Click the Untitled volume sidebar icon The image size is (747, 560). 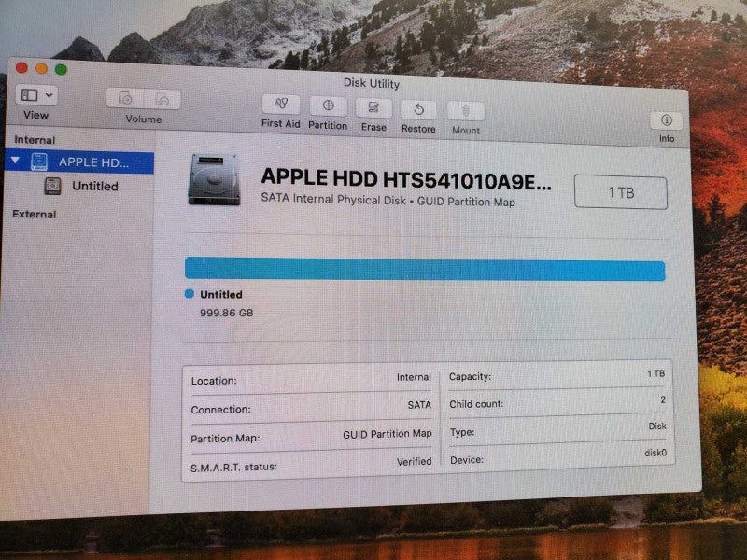point(52,186)
